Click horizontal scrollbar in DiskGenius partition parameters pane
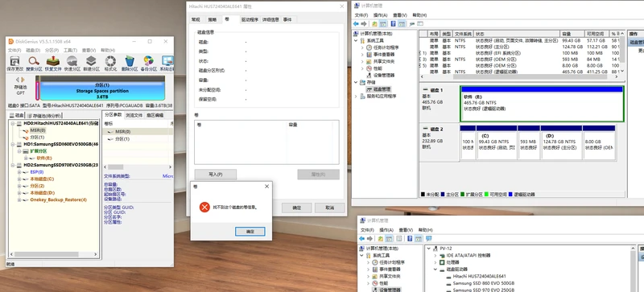 point(138,167)
